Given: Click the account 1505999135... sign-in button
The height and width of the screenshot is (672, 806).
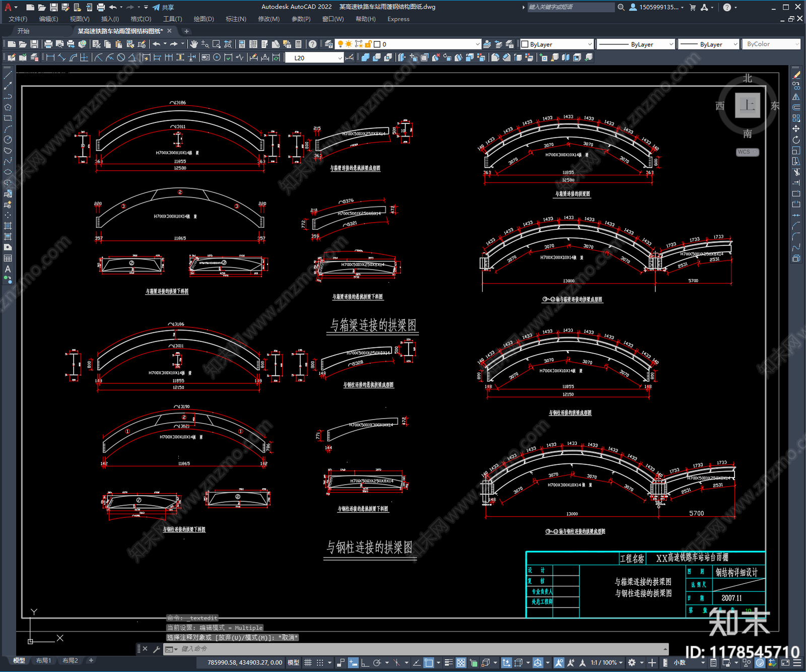Looking at the screenshot, I should pyautogui.click(x=656, y=7).
